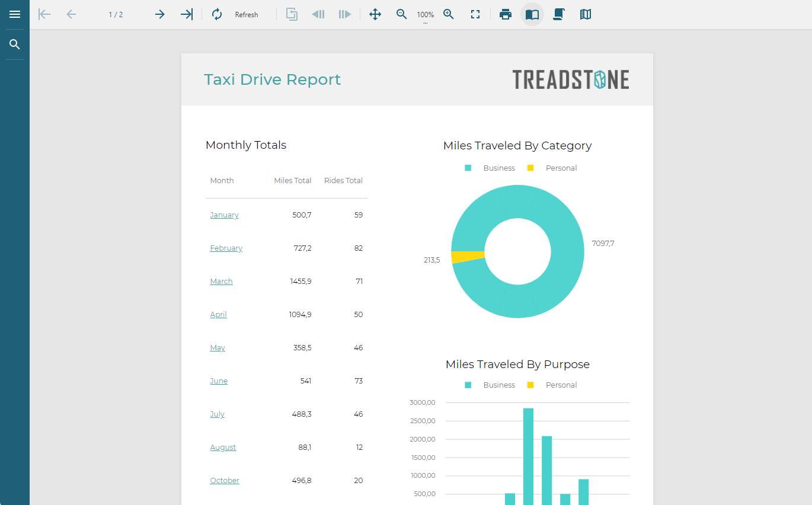
Task: Toggle single page view mode
Action: (532, 14)
